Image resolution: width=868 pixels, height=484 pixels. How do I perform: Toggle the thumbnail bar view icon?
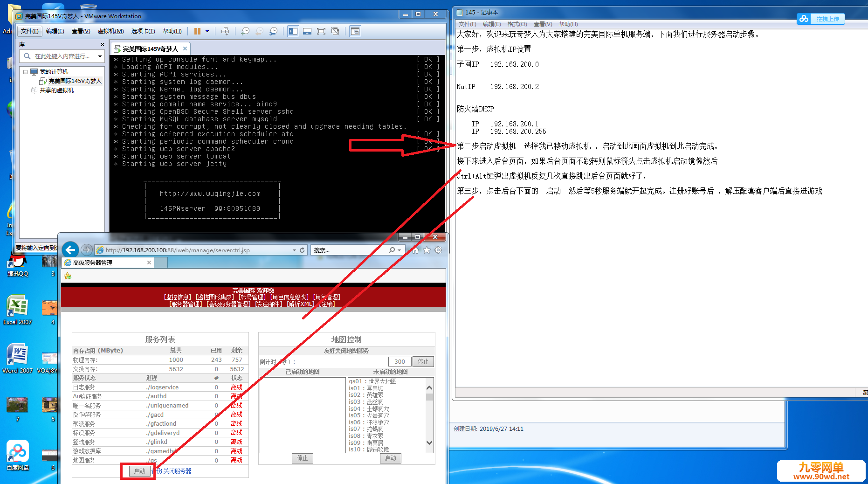[x=307, y=31]
